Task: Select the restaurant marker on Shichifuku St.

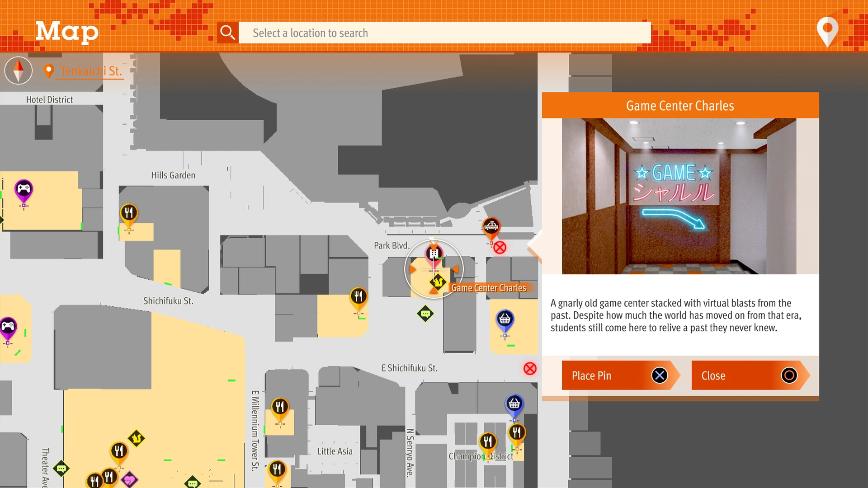Action: (x=359, y=296)
